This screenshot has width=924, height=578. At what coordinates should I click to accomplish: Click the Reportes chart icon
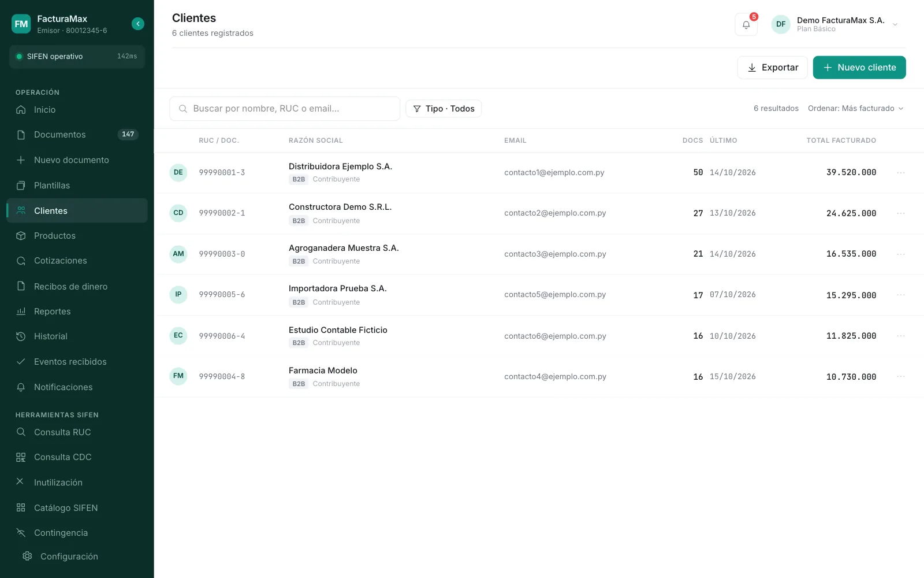(x=21, y=312)
